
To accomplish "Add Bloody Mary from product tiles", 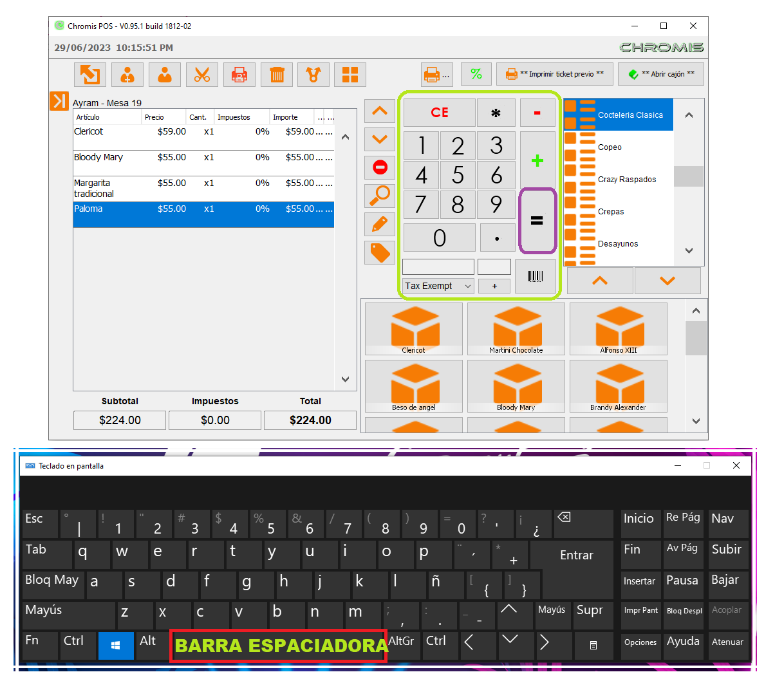I will tap(516, 386).
